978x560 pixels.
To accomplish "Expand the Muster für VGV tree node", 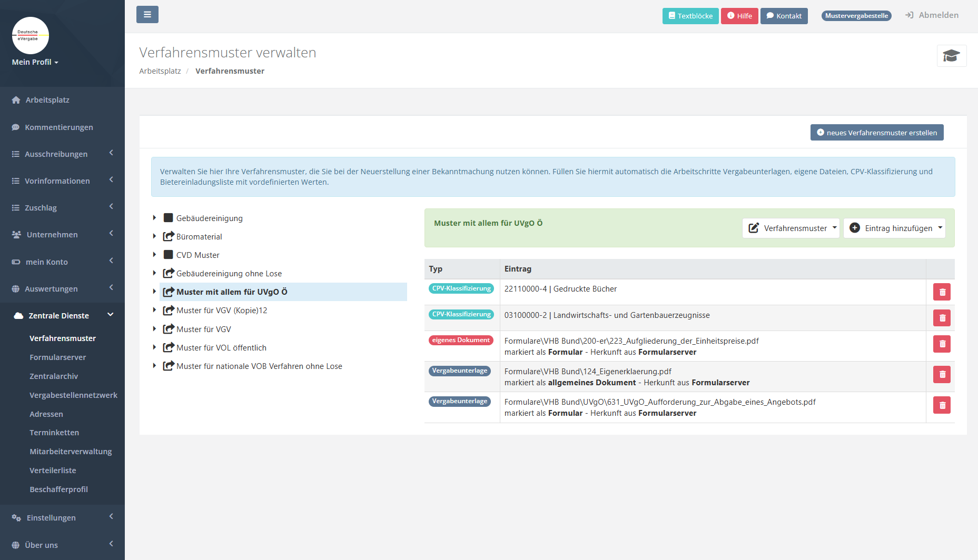I will point(154,329).
